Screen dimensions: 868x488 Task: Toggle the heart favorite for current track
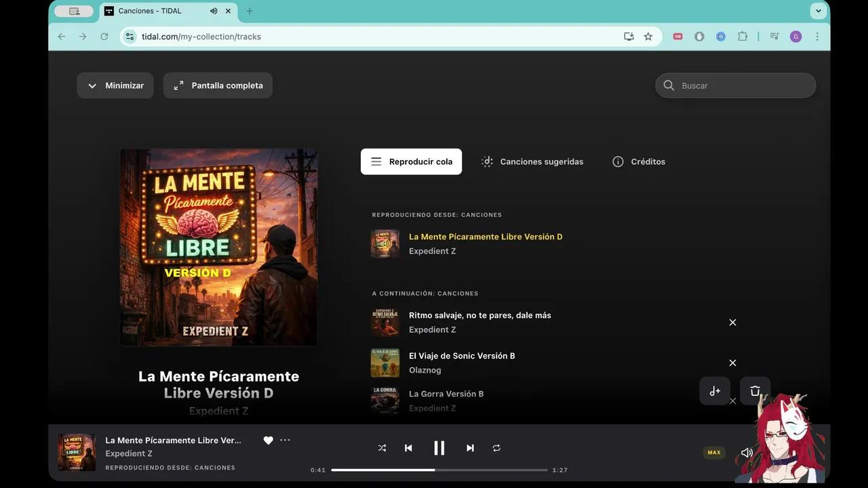click(269, 441)
